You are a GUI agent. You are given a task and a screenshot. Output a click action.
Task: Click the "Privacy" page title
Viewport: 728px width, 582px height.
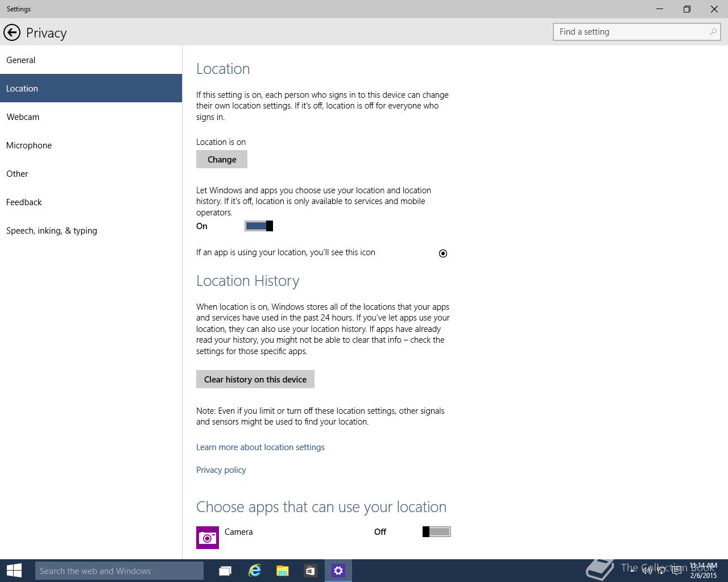pyautogui.click(x=47, y=33)
